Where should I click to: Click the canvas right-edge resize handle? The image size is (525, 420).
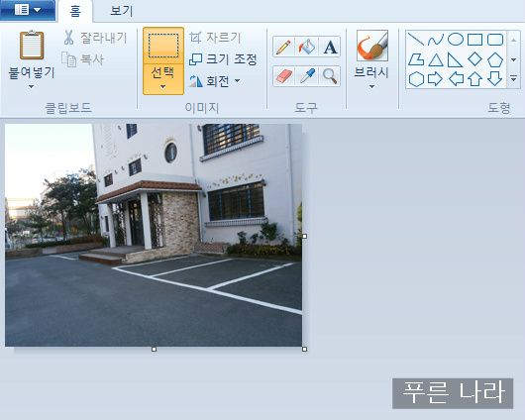coord(304,236)
